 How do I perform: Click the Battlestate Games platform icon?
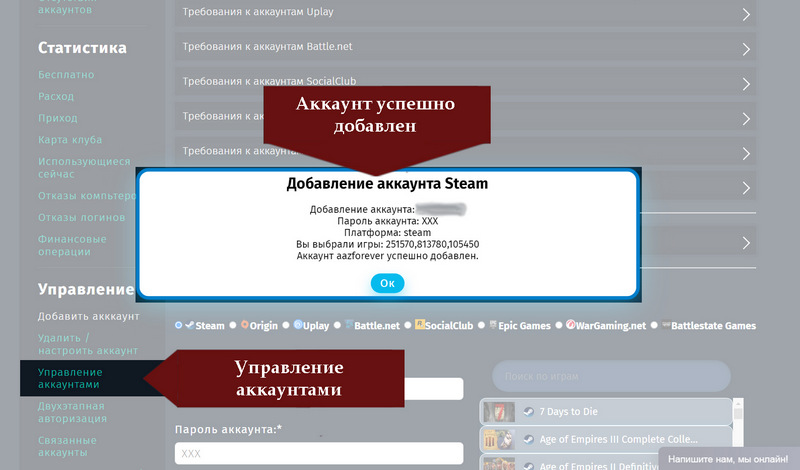pyautogui.click(x=666, y=325)
